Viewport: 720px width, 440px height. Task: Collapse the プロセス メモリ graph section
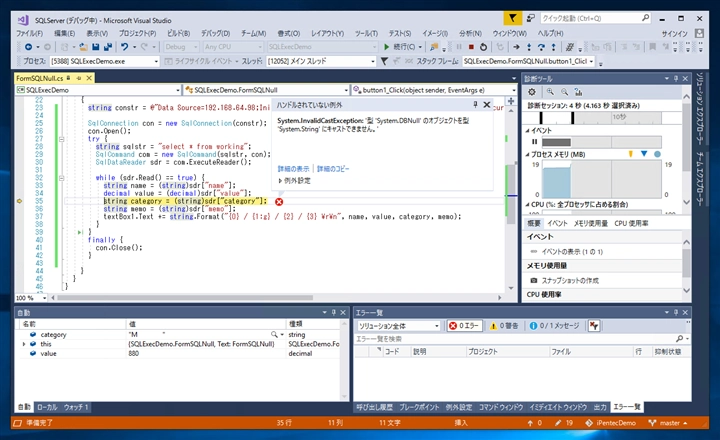tap(527, 154)
